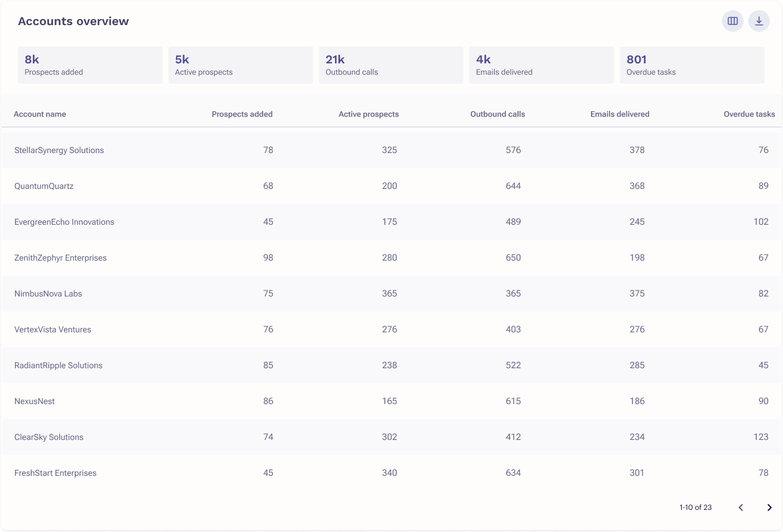The width and height of the screenshot is (783, 532).
Task: Select the 8k Prospects added summary card
Action: [90, 65]
